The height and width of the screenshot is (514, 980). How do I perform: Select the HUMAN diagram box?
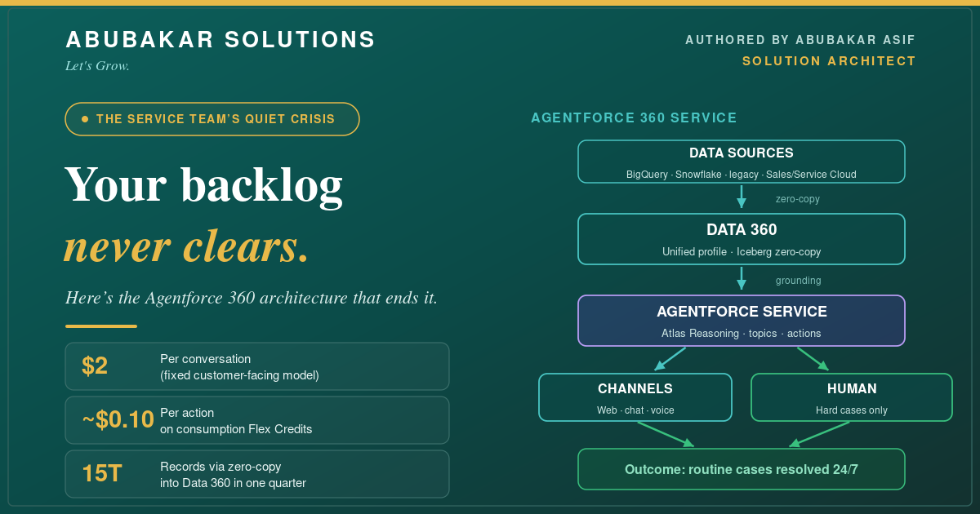tap(852, 397)
